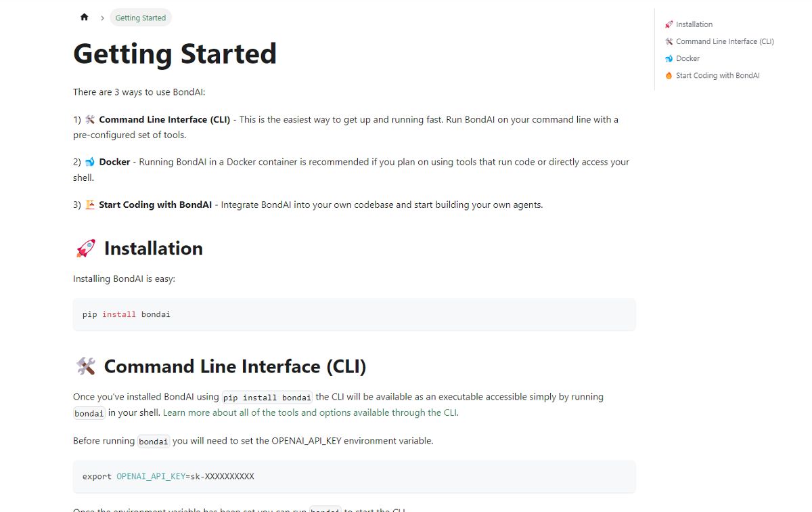Click the Installation section heading
Image resolution: width=812 pixels, height=512 pixels.
[153, 249]
